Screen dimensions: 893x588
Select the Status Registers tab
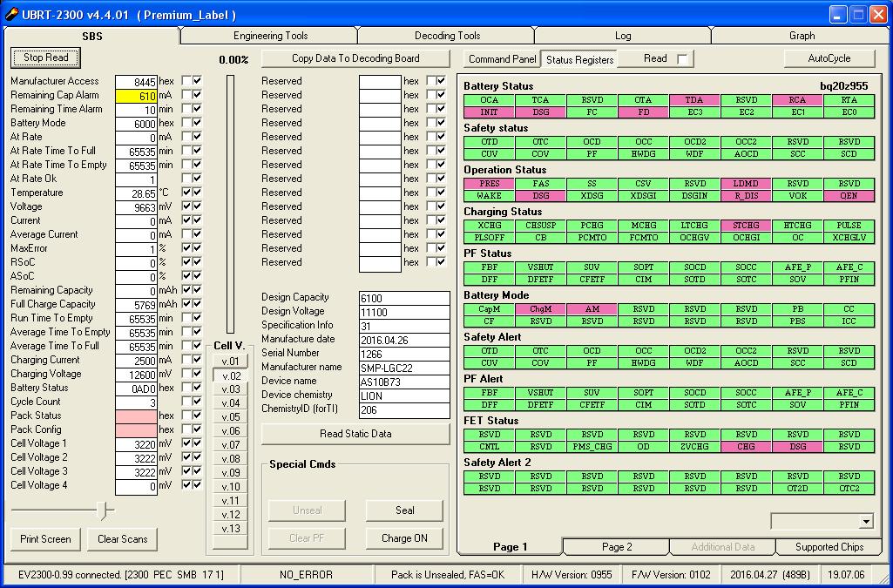[x=579, y=59]
